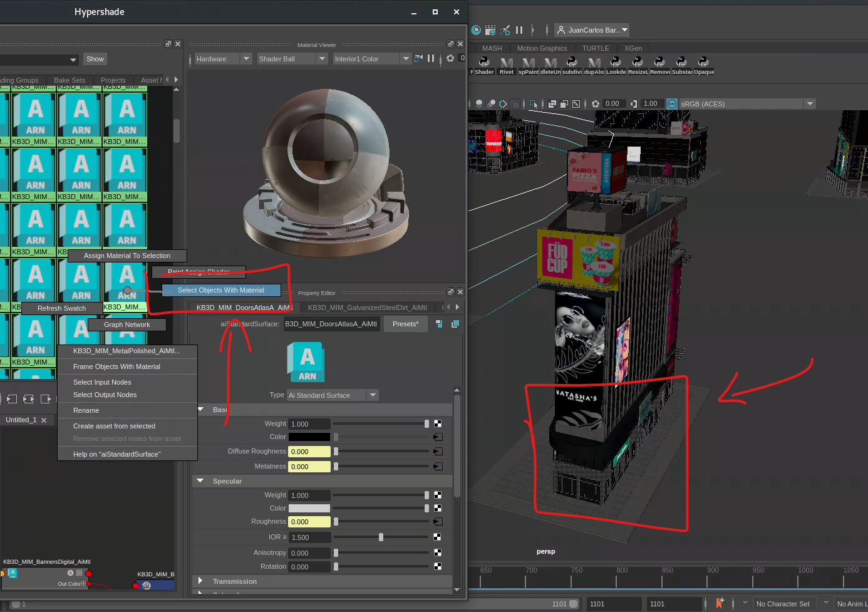Toggle Anisotropy map checker button
868x612 pixels.
coord(438,552)
